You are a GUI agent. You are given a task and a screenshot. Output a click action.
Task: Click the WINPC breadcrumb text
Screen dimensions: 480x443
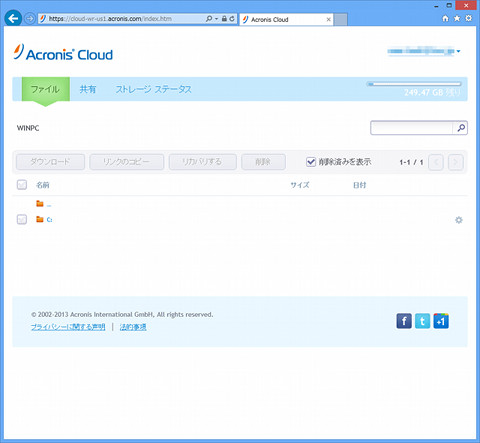tap(28, 128)
